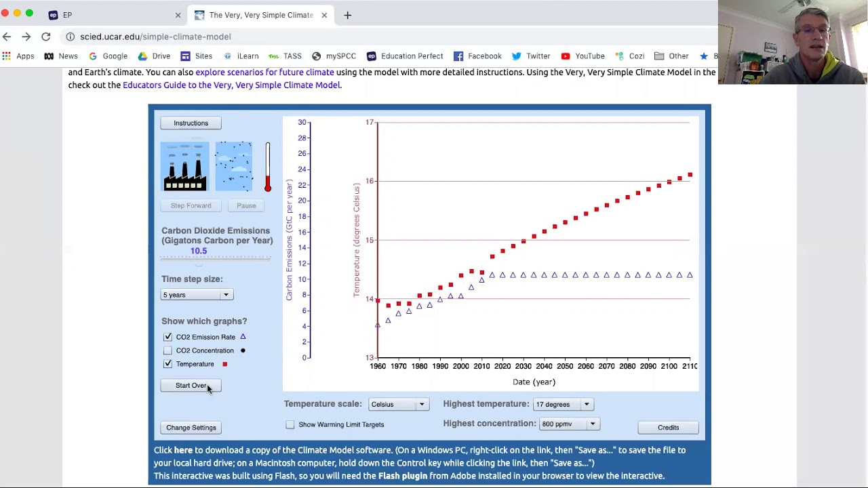Click the blue triangle CO2 Emission legend marker
The image size is (868, 488).
(243, 337)
